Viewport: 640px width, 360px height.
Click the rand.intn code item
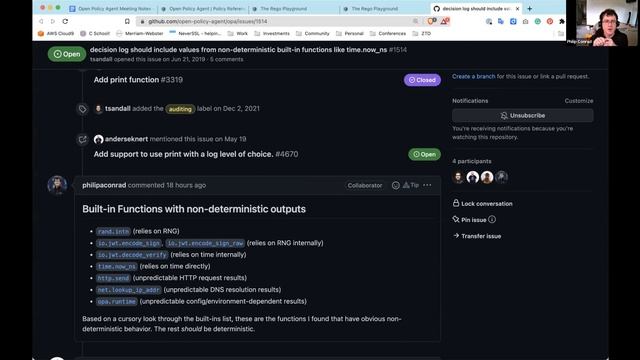(x=113, y=231)
